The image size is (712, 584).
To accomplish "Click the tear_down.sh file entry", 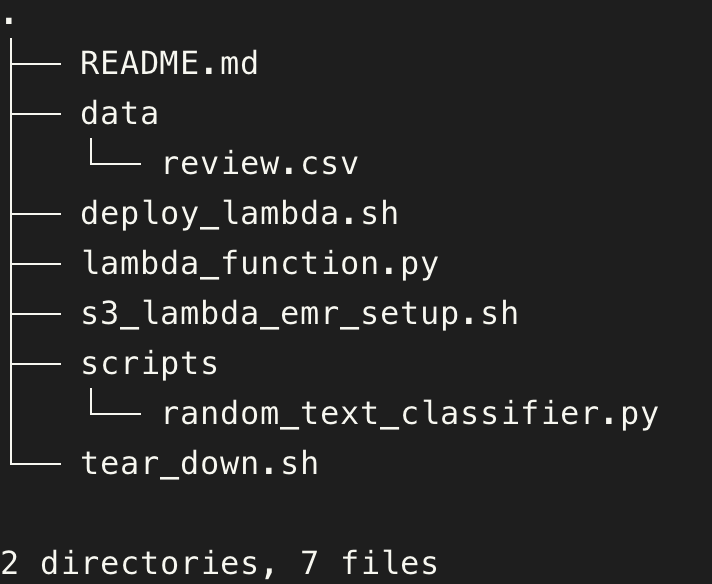I will [x=199, y=463].
